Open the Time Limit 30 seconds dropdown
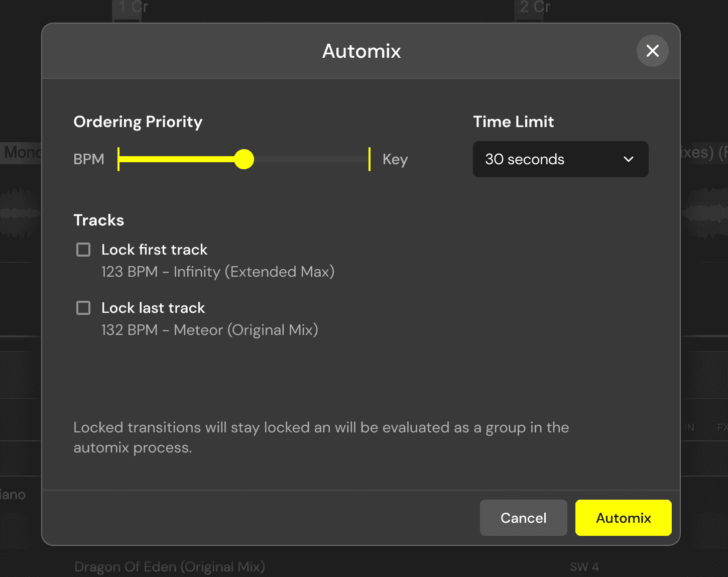The width and height of the screenshot is (728, 577). click(x=560, y=159)
